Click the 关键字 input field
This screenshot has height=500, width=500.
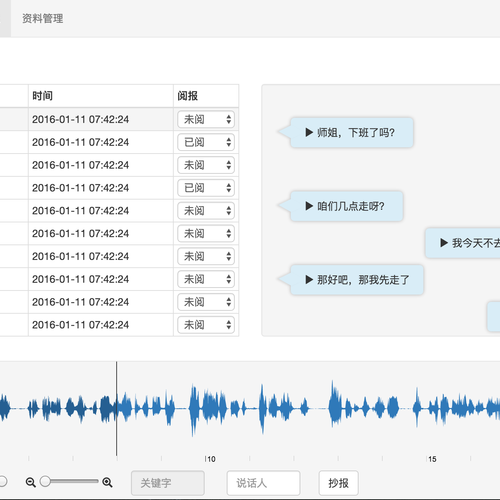[168, 483]
